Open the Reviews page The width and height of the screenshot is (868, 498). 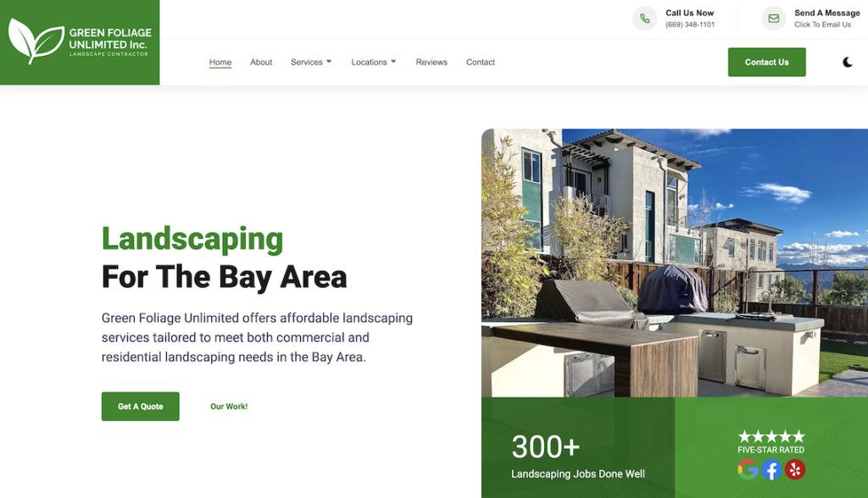[x=431, y=62]
